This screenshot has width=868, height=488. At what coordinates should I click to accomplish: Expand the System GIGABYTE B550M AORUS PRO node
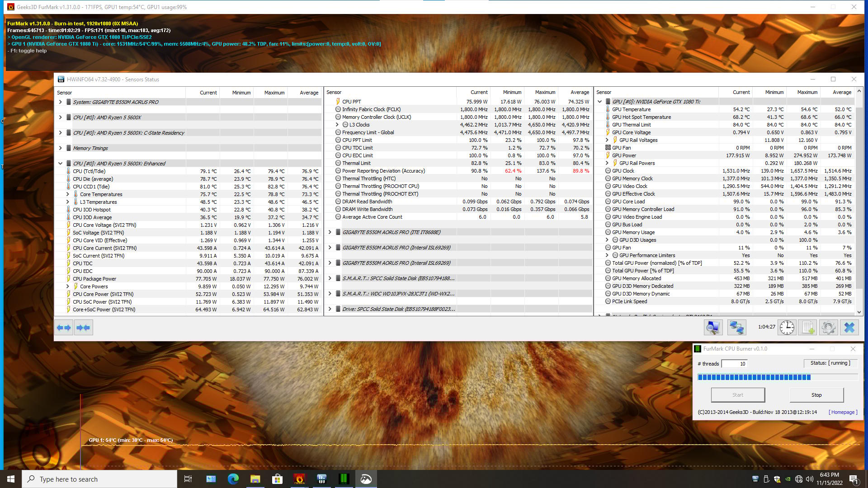61,102
